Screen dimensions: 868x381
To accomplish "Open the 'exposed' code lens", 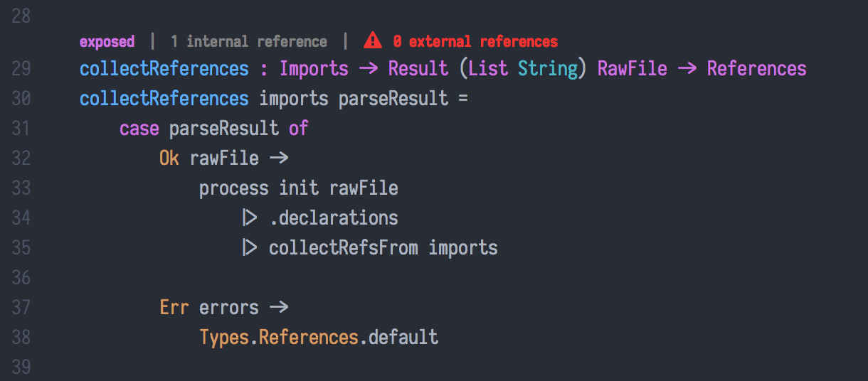I will (x=107, y=42).
